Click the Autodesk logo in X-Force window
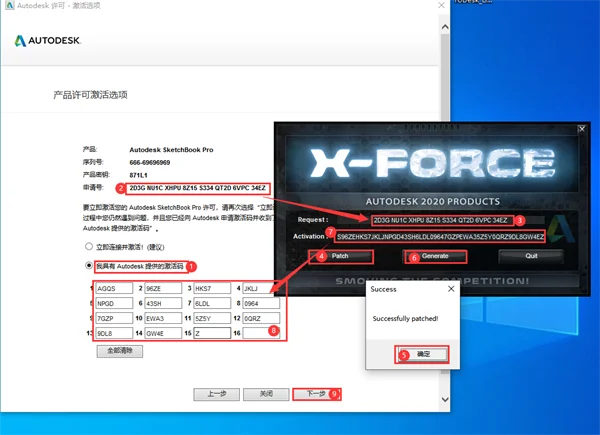Image resolution: width=600 pixels, height=435 pixels. click(x=561, y=229)
